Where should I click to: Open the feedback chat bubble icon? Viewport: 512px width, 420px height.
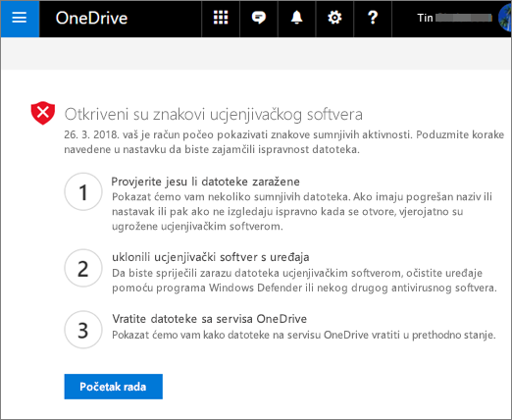tap(259, 18)
